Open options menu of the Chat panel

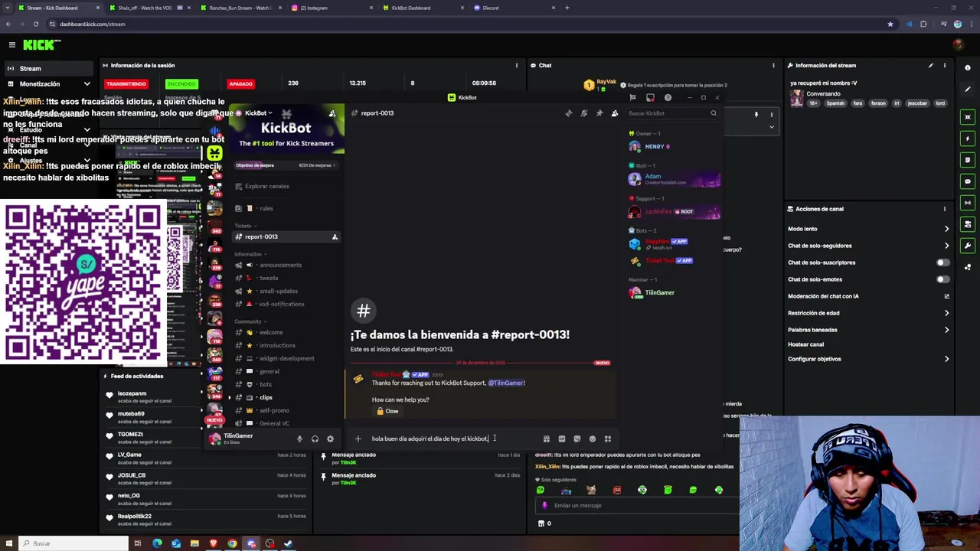773,65
